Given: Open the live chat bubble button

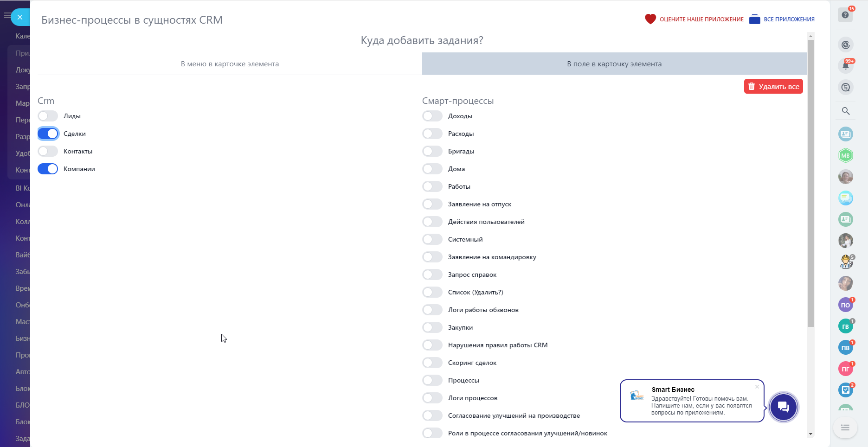Looking at the screenshot, I should (x=783, y=407).
